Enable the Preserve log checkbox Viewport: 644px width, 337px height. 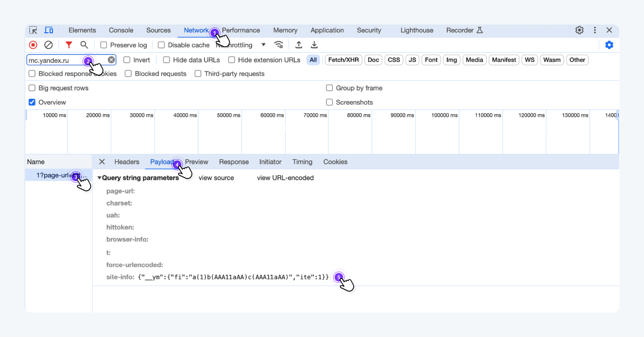(x=103, y=45)
